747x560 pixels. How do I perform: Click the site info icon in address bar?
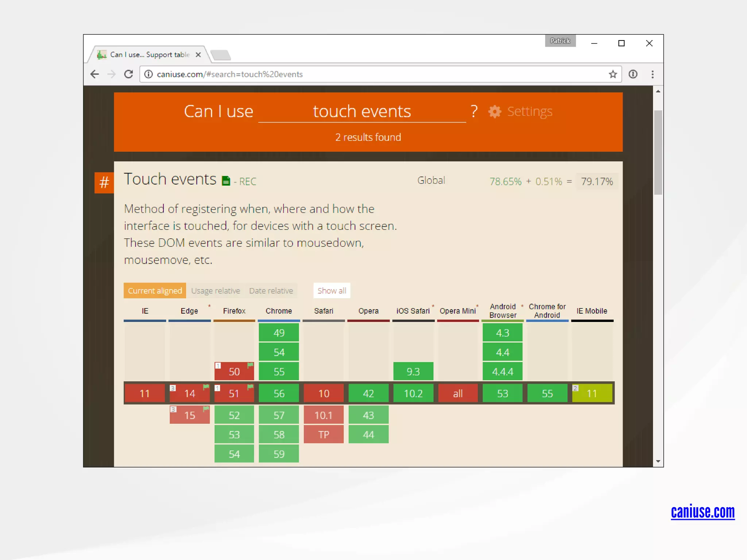click(148, 74)
